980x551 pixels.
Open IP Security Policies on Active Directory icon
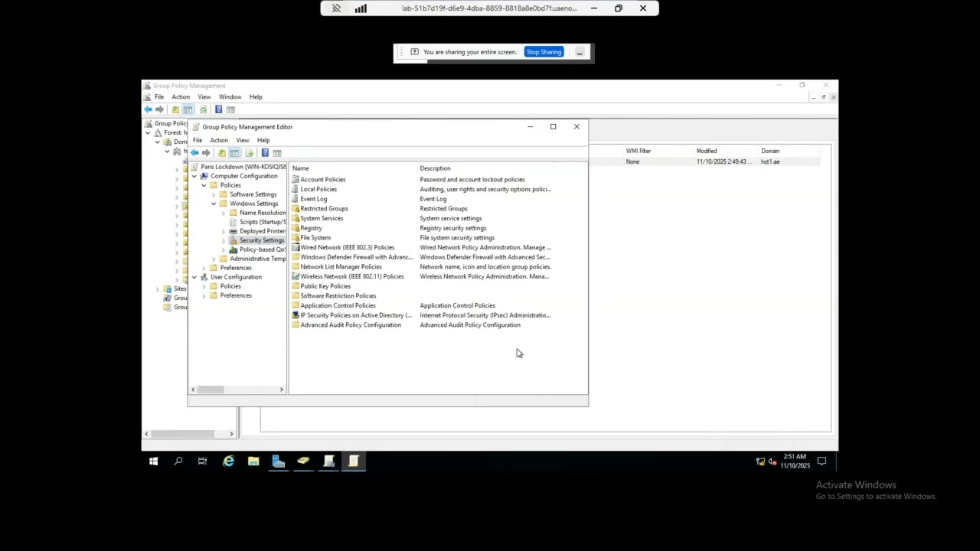tap(296, 315)
